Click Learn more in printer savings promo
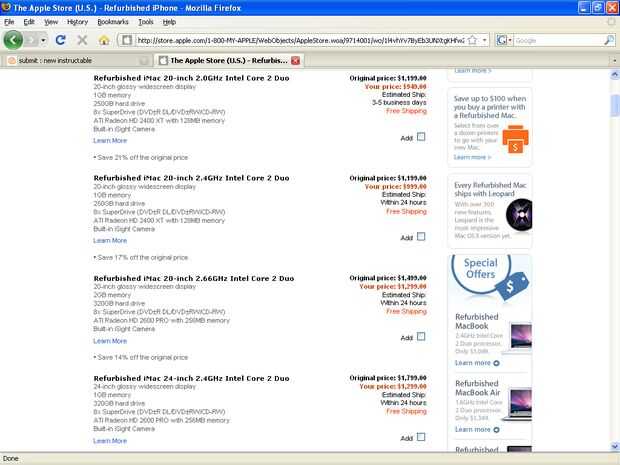 pos(472,157)
